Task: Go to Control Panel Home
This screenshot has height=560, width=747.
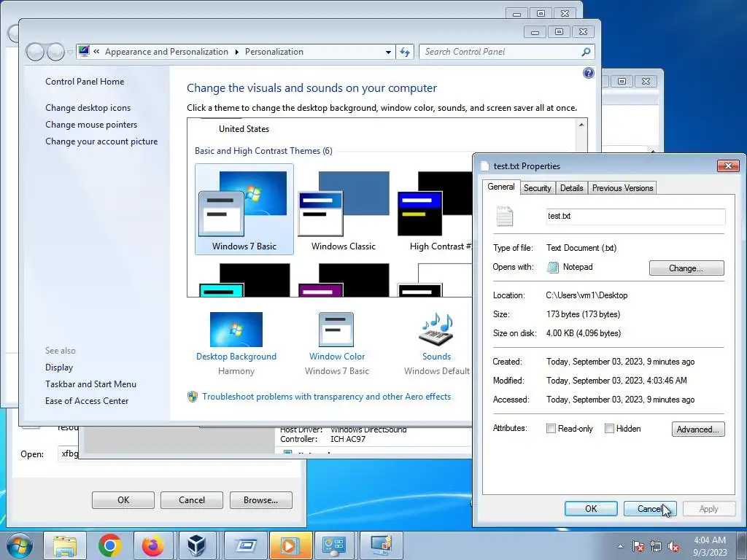Action: (x=85, y=82)
